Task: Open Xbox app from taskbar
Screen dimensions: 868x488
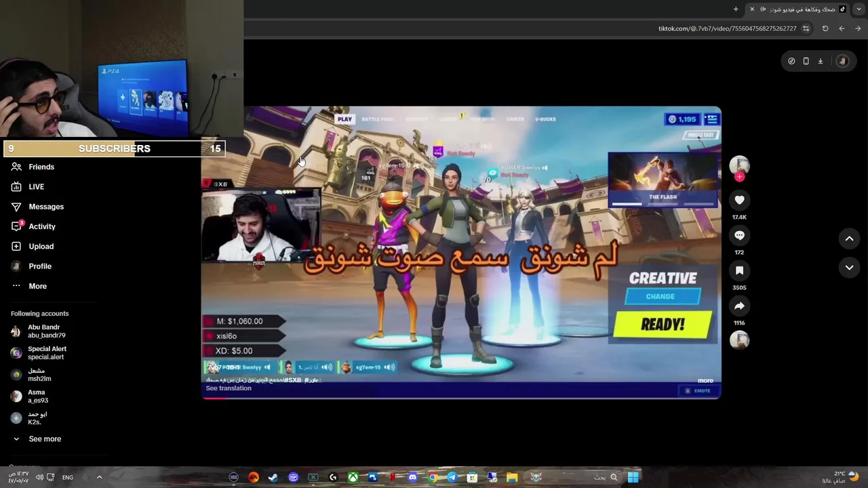Action: 353,477
